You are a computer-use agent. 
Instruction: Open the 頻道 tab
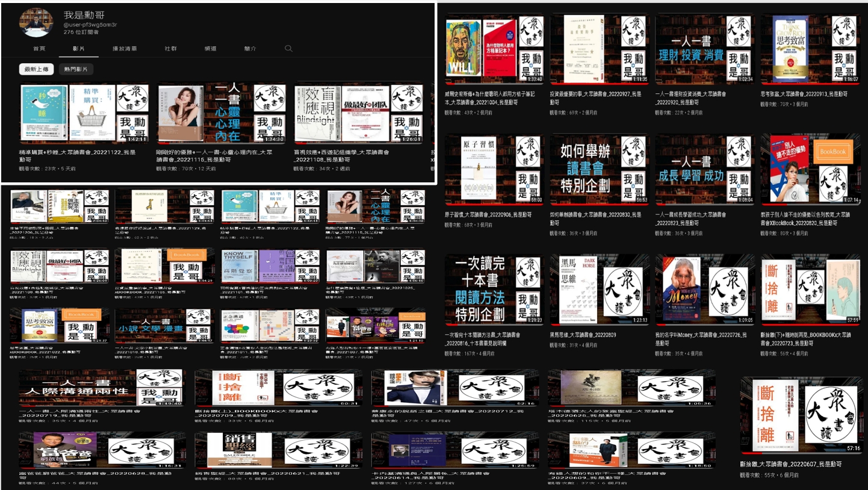pos(211,49)
